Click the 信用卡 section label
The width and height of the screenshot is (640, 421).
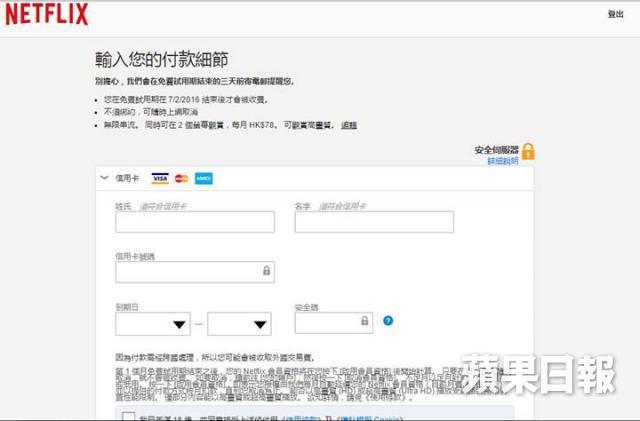coord(127,178)
